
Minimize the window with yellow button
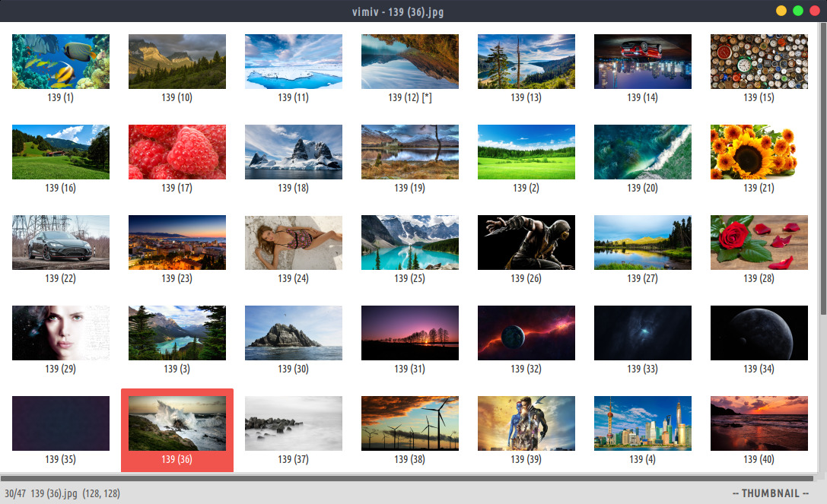point(781,11)
